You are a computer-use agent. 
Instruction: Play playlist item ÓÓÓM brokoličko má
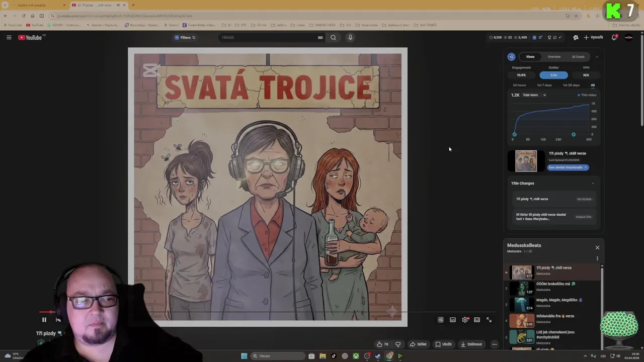[552, 288]
